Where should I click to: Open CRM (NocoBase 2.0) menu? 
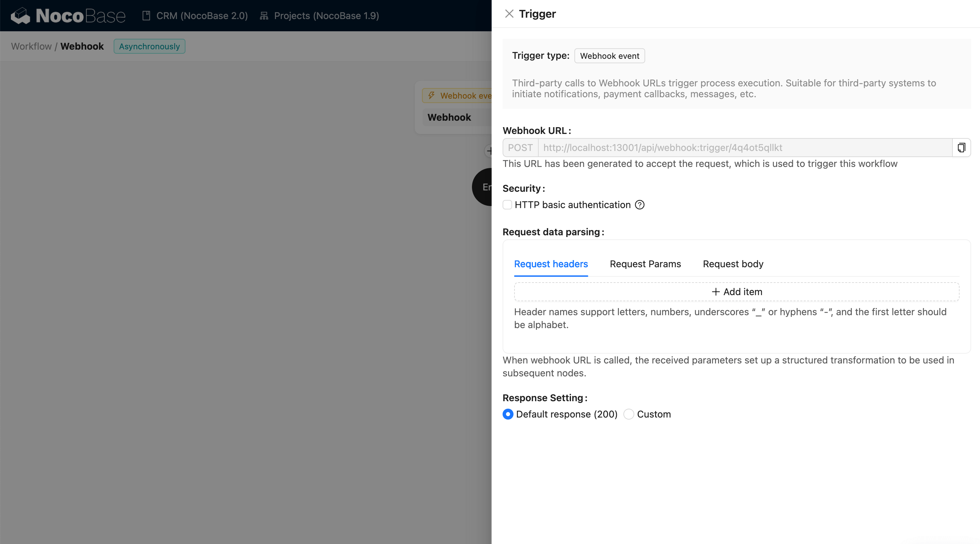pyautogui.click(x=202, y=16)
